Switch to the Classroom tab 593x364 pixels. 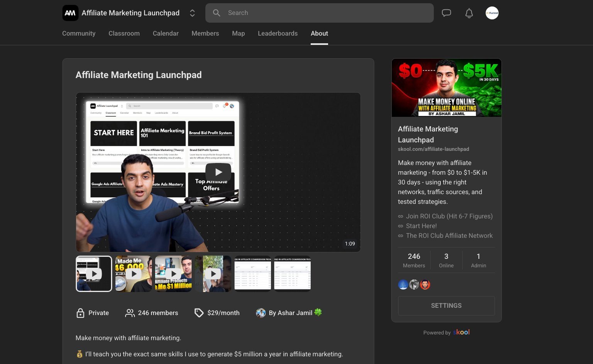124,34
